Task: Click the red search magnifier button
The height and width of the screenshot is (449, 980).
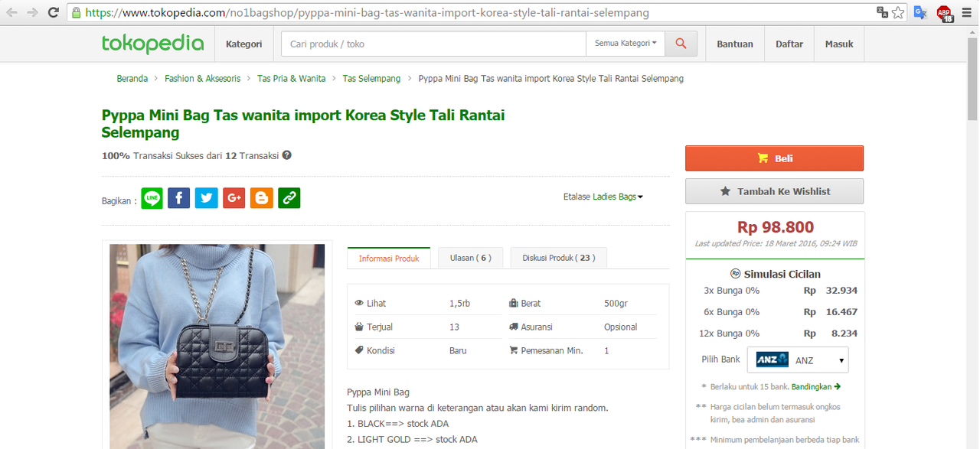Action: click(681, 44)
